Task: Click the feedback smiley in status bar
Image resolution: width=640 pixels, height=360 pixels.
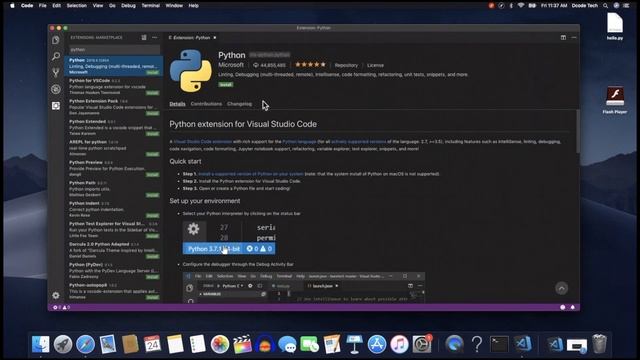Action: pos(563,307)
